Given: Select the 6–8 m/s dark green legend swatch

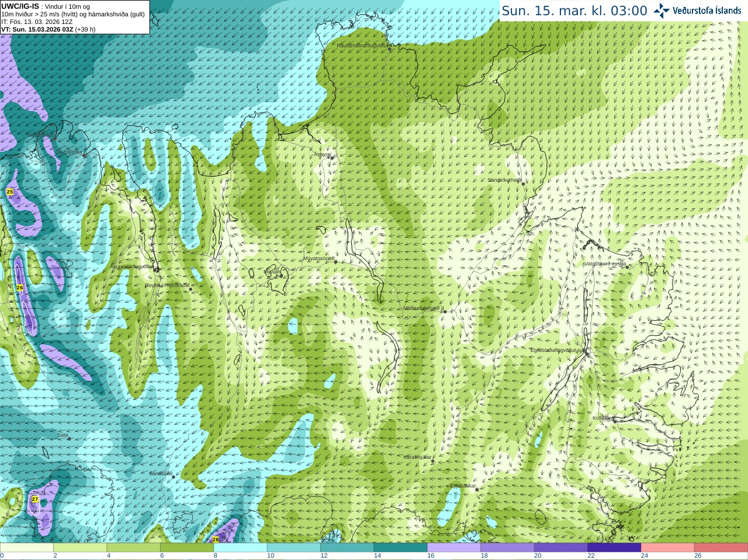Looking at the screenshot, I should [187, 548].
